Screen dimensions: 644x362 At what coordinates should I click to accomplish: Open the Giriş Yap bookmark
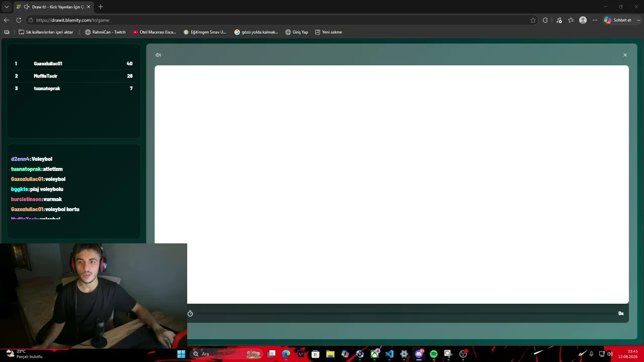point(296,32)
